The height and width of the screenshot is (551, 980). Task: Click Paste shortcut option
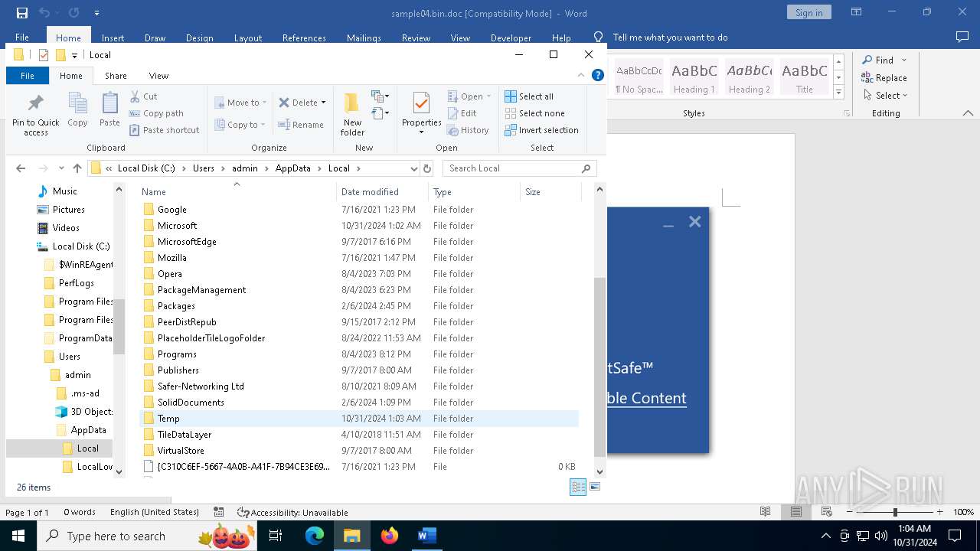[165, 130]
